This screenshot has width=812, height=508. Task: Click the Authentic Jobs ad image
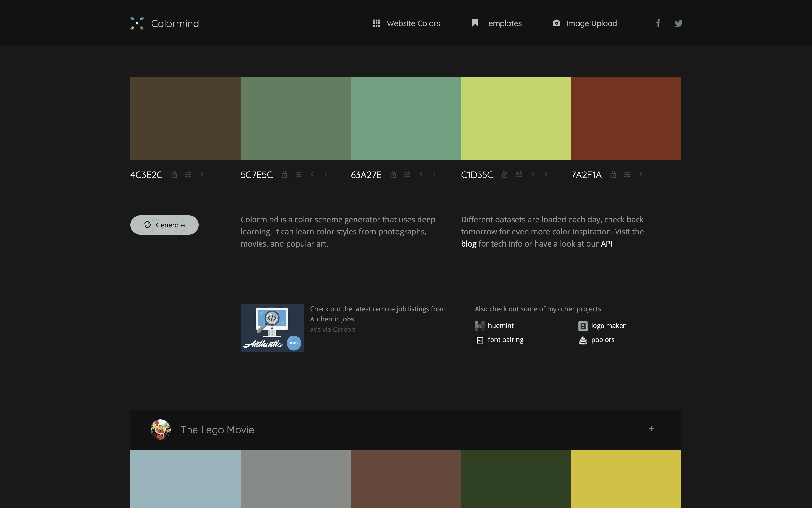click(272, 328)
